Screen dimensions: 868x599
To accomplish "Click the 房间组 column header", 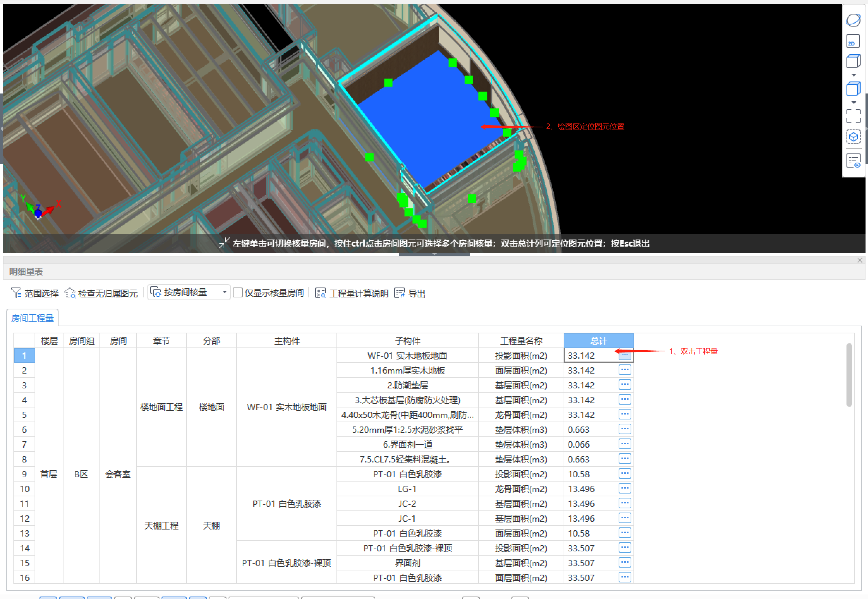I will [x=81, y=341].
